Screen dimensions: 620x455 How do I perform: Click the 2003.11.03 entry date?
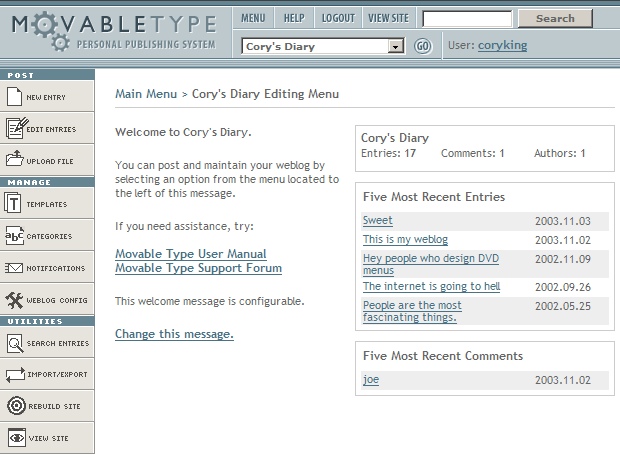[x=563, y=221]
